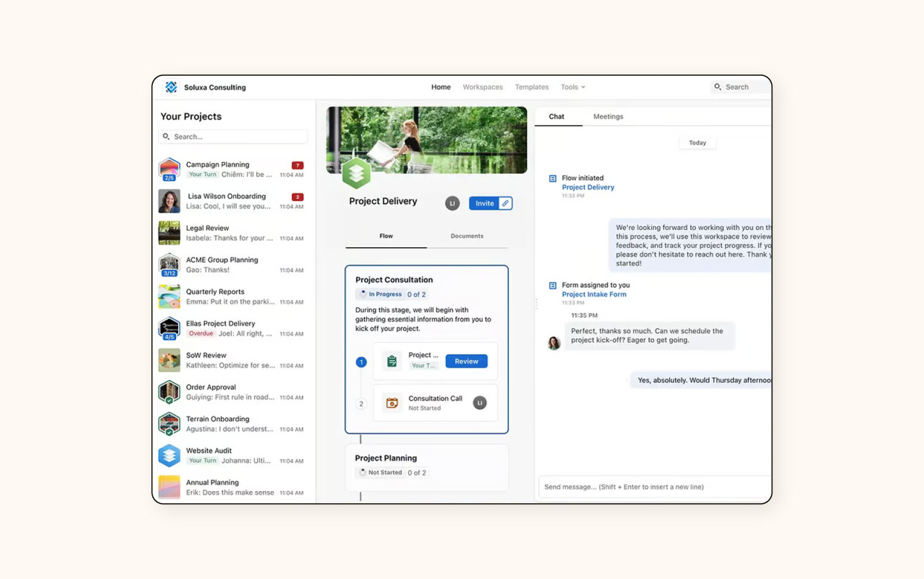Click the 2/5 progress badge on Campaign Planning
This screenshot has height=579, width=924.
[169, 178]
